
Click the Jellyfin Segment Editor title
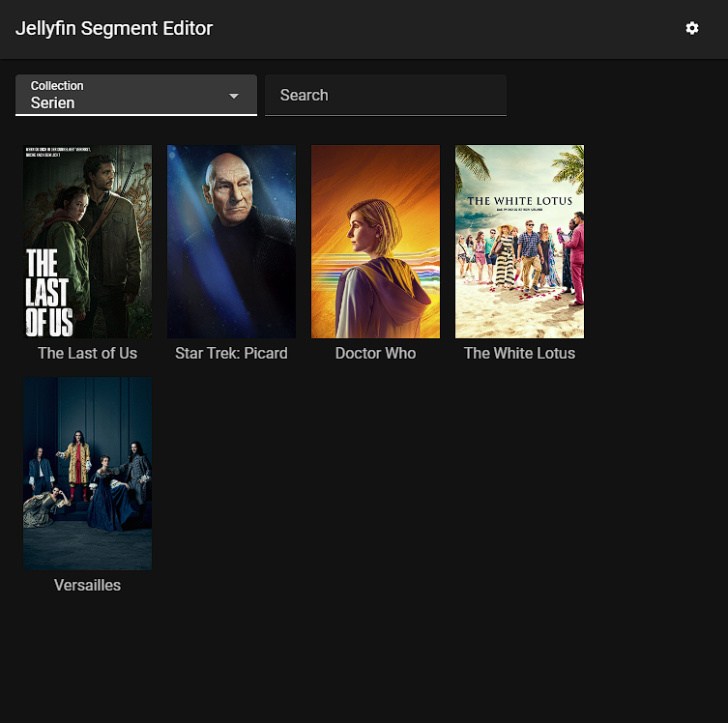pyautogui.click(x=114, y=28)
